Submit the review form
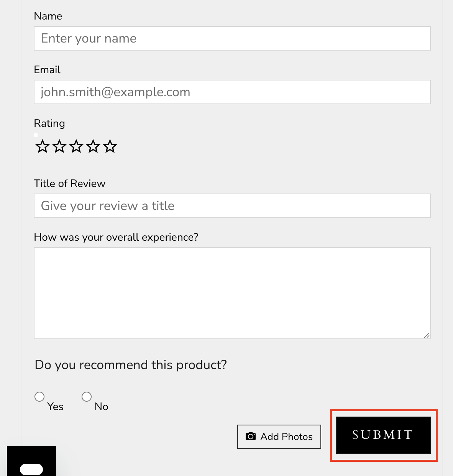453x476 pixels. (x=383, y=435)
